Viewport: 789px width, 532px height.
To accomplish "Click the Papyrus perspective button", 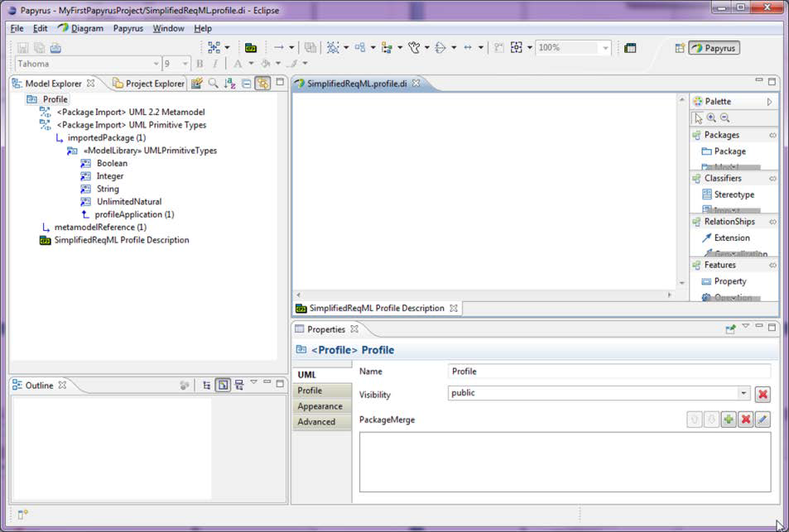I will click(x=714, y=48).
